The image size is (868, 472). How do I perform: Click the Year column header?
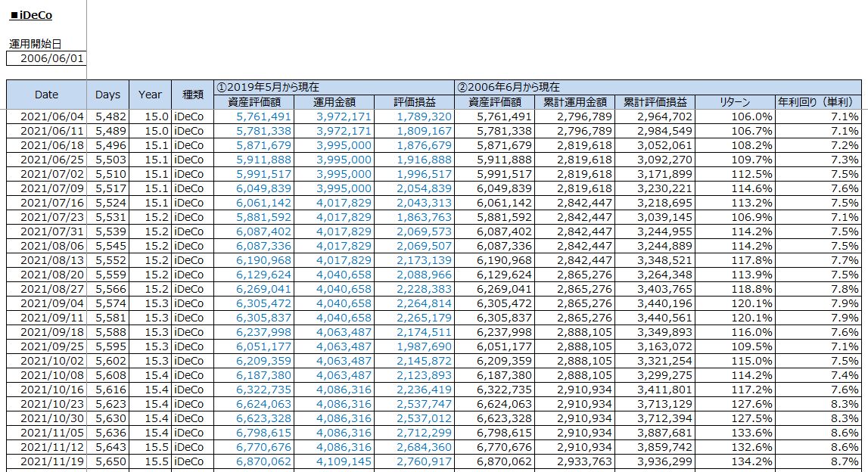[150, 95]
